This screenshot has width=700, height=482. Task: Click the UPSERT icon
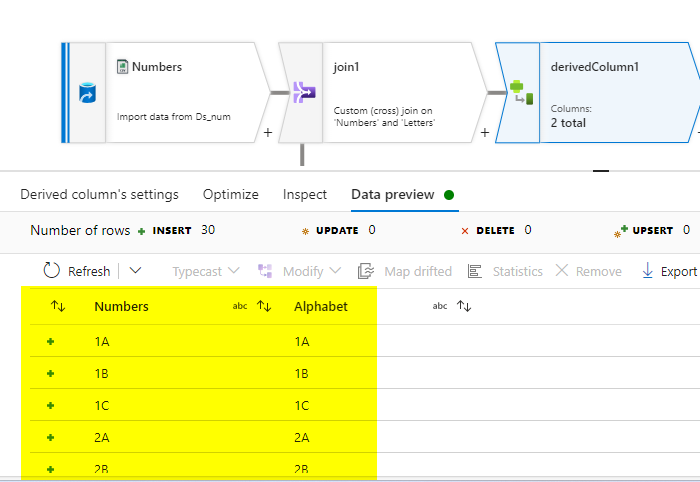[621, 231]
